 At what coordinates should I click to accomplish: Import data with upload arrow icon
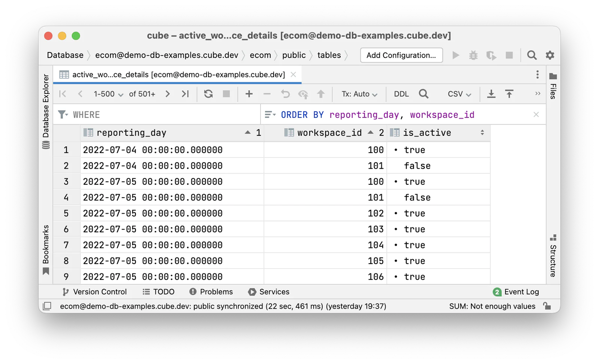(509, 94)
